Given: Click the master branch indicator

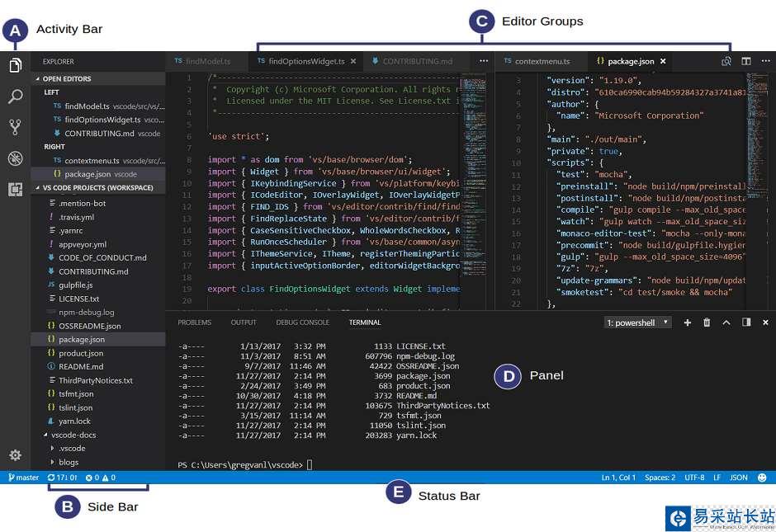Looking at the screenshot, I should click(x=23, y=478).
